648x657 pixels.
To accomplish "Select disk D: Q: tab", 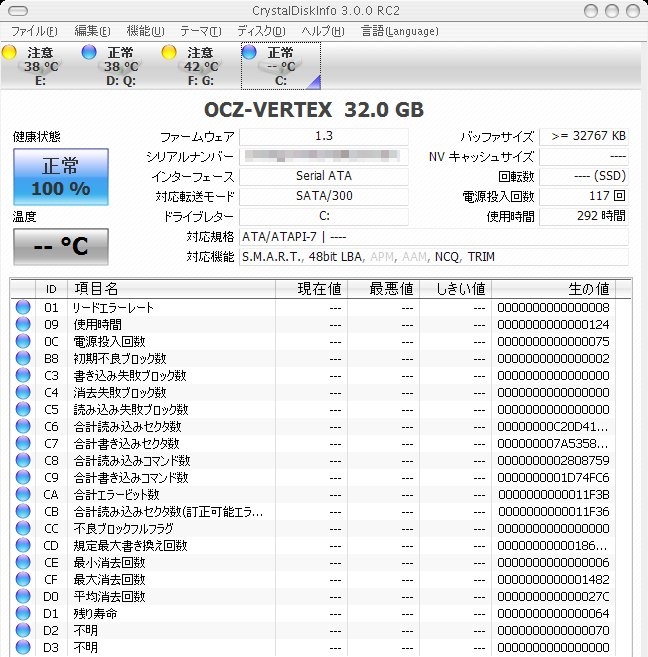I will click(x=121, y=66).
